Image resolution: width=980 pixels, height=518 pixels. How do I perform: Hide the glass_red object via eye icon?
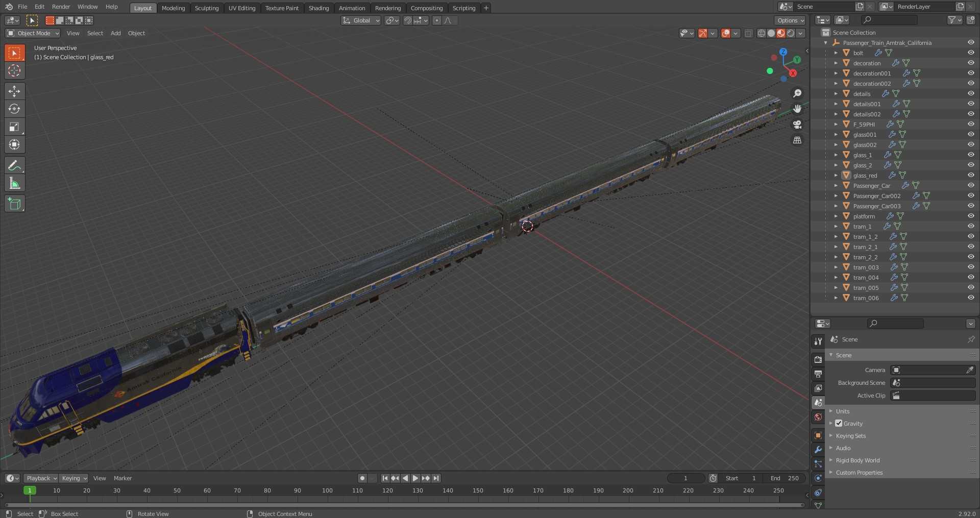971,175
